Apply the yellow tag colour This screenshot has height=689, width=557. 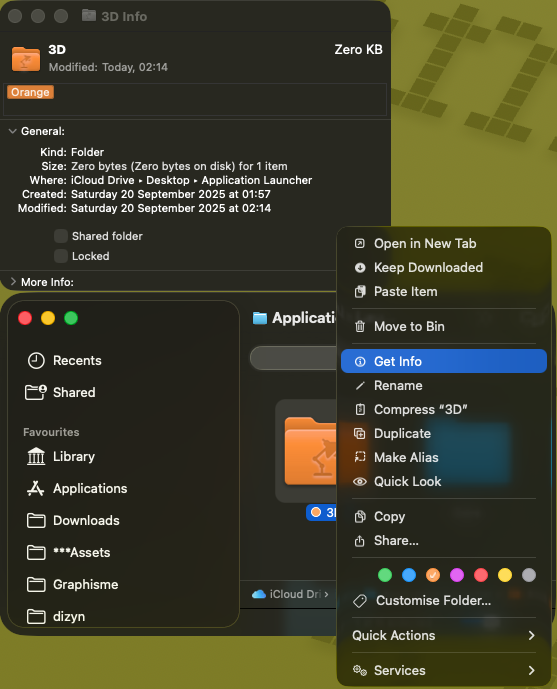pyautogui.click(x=505, y=575)
